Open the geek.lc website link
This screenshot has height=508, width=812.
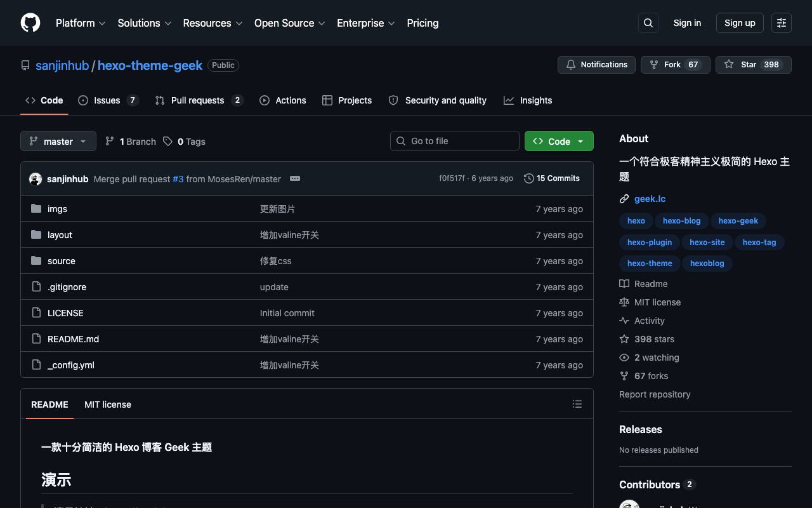(x=650, y=199)
